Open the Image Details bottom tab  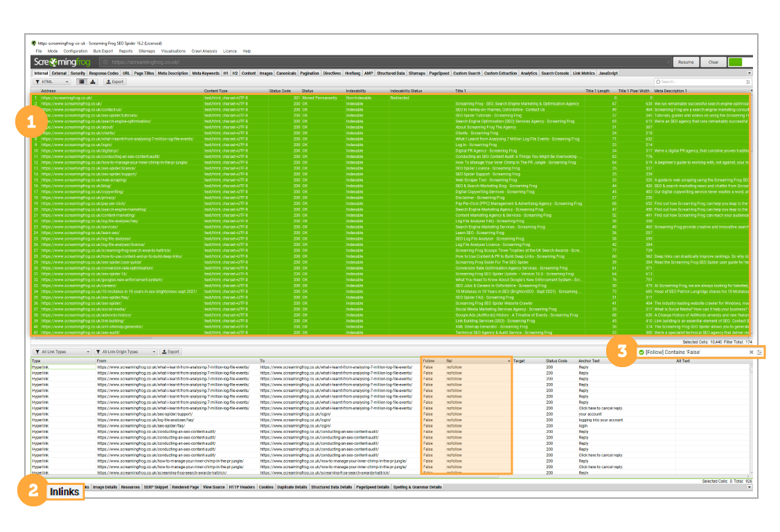click(x=105, y=487)
